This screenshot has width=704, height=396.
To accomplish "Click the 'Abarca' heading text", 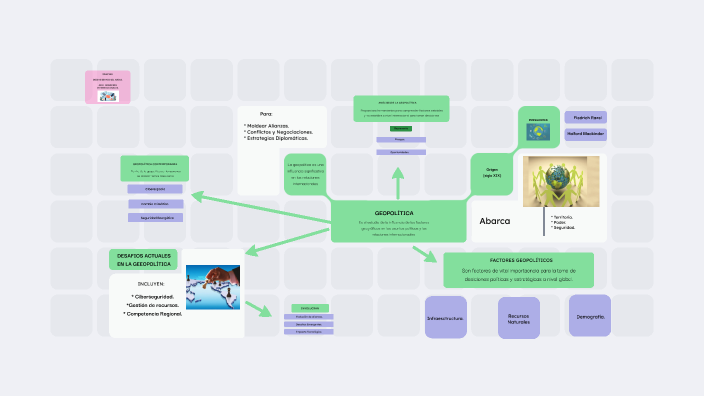I will 495,221.
